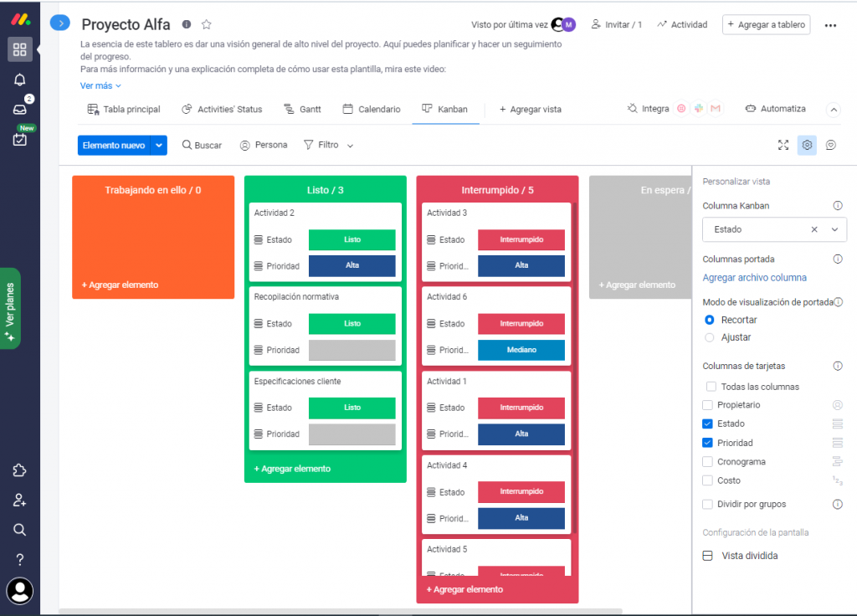This screenshot has height=616, width=857.
Task: Enable the Propietario checkbox
Action: [708, 405]
